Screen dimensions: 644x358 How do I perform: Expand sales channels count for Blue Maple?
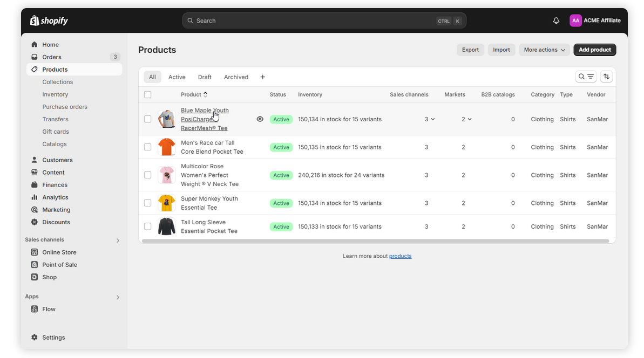pos(430,119)
